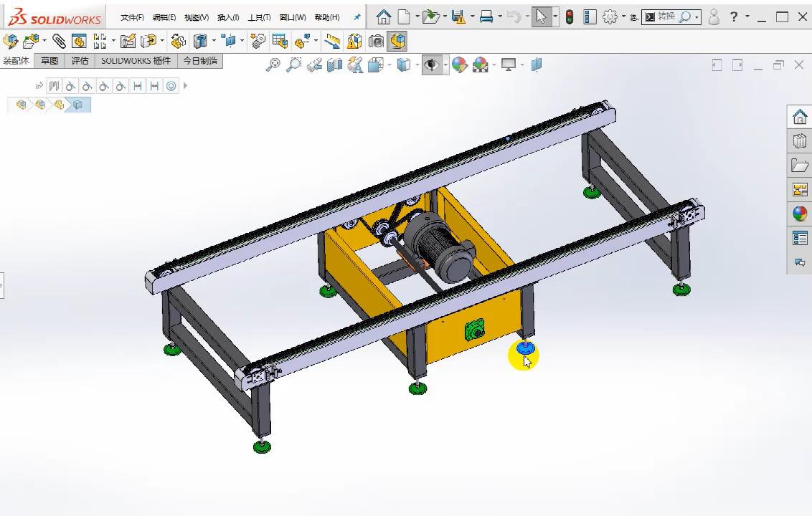This screenshot has height=516, width=812.
Task: Open the View Palette task pane tab
Action: coord(800,189)
